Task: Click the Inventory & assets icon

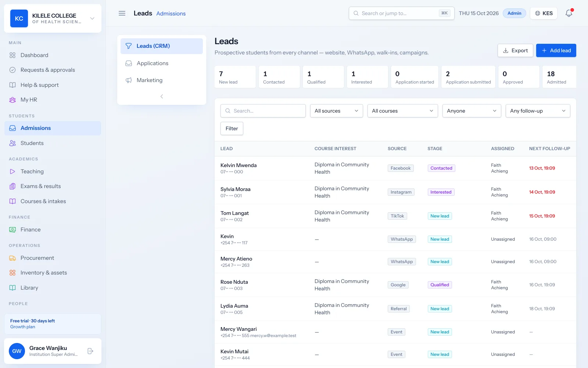Action: [x=12, y=273]
